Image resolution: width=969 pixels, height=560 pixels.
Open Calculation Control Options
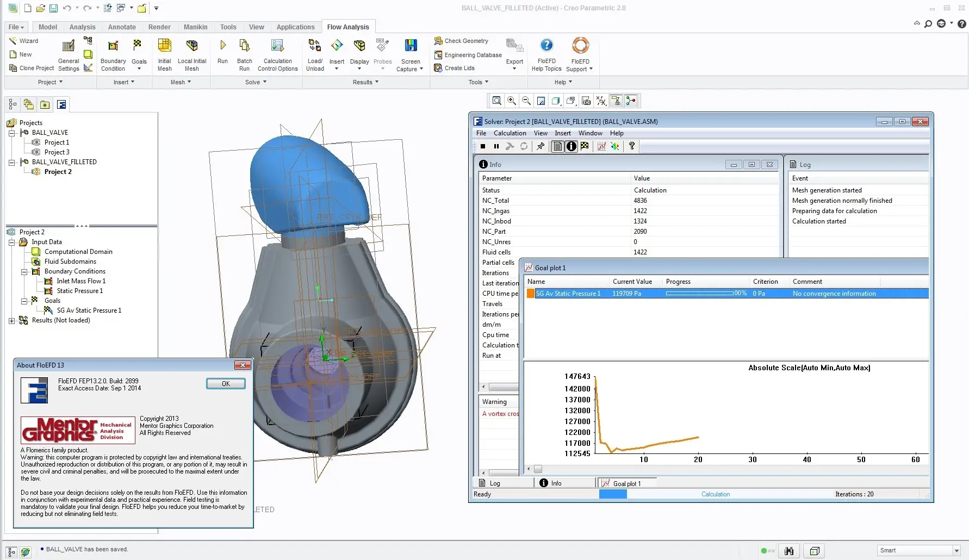click(x=277, y=54)
